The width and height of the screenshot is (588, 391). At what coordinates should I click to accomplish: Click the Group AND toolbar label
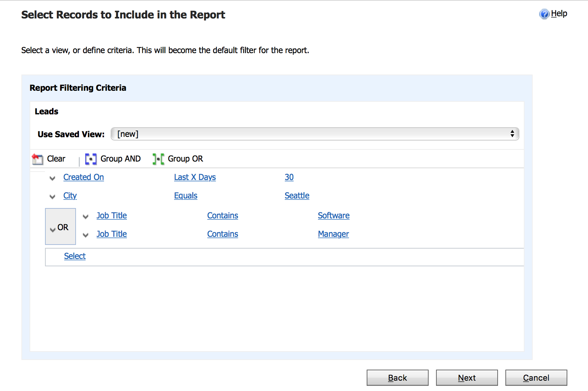(x=121, y=159)
